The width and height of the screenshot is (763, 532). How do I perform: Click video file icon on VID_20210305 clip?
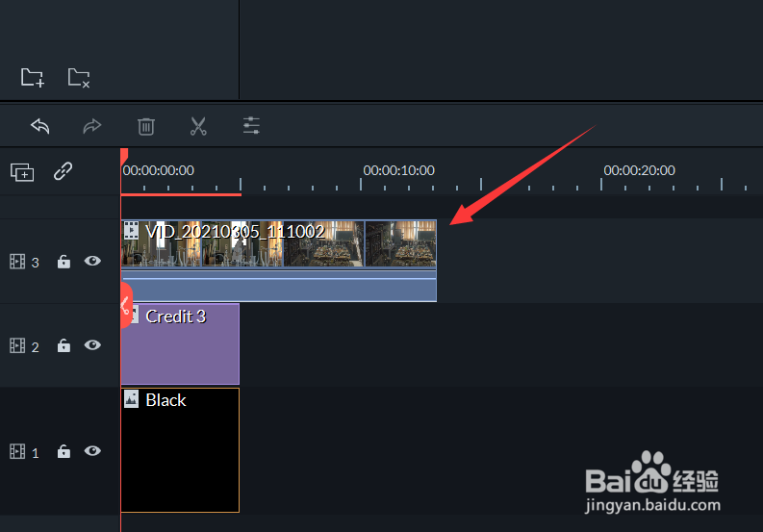coord(132,230)
